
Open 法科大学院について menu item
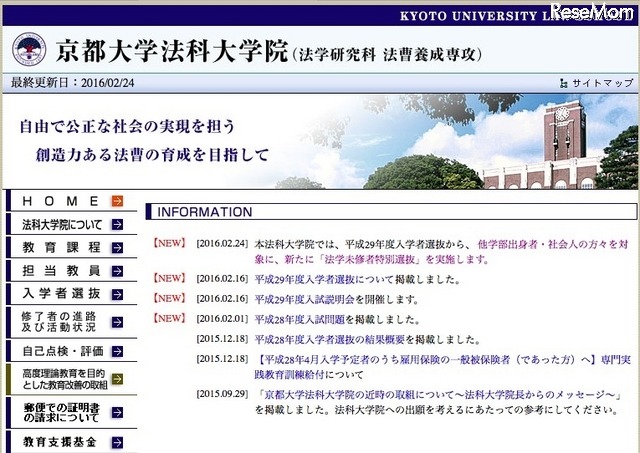[x=72, y=224]
